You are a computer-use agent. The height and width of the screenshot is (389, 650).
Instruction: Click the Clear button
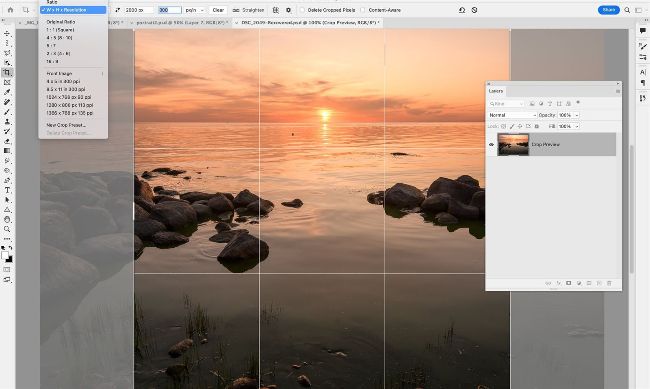pos(218,10)
